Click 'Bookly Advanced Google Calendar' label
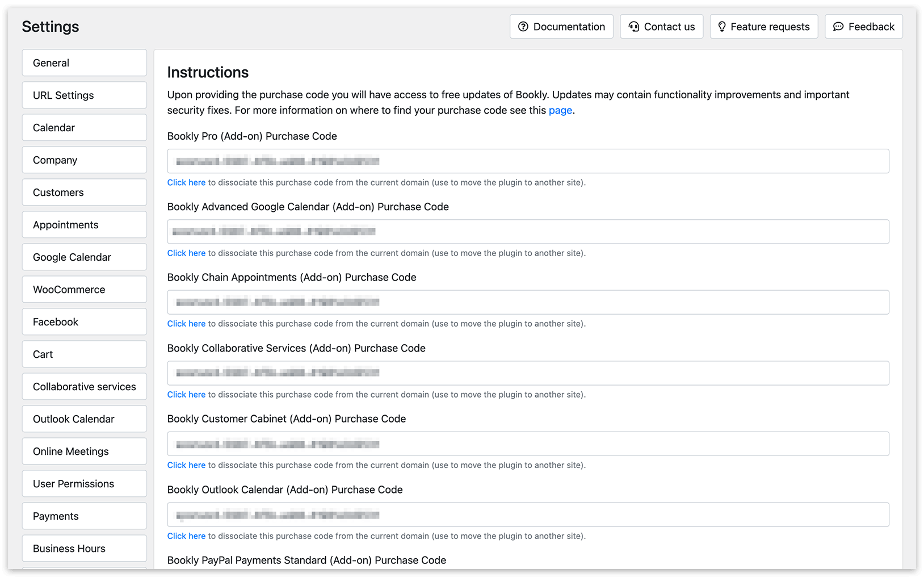This screenshot has height=577, width=924. tap(308, 207)
